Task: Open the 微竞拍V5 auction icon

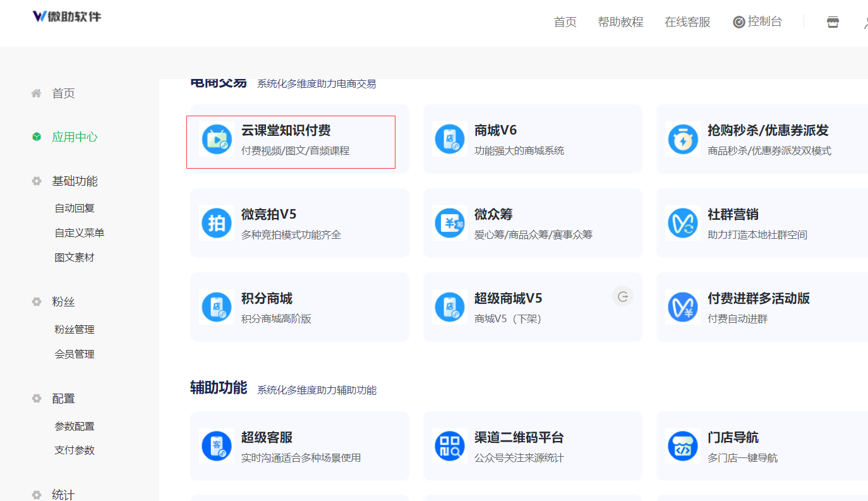Action: pos(217,223)
